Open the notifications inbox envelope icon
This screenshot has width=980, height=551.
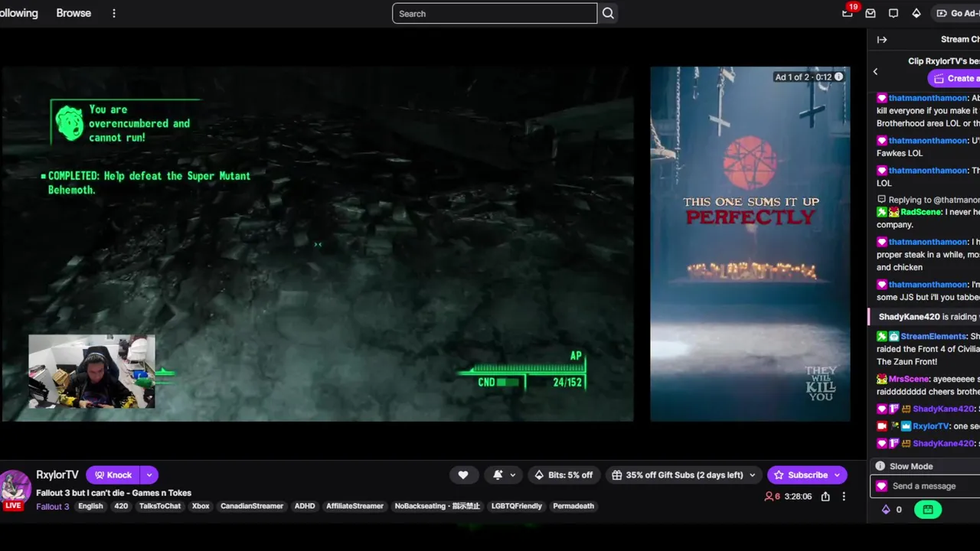tap(871, 13)
